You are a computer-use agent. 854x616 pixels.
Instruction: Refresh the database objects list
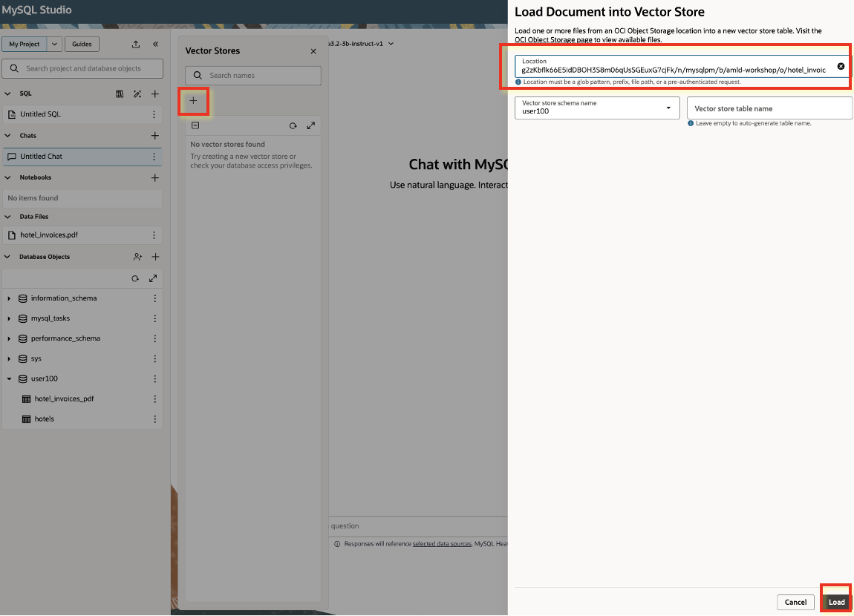(135, 278)
